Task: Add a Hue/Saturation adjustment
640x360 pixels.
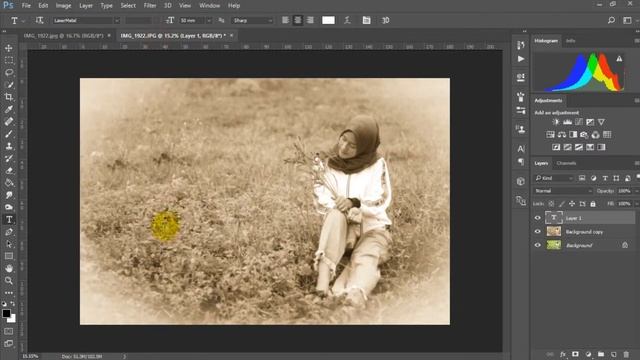Action: pos(550,135)
